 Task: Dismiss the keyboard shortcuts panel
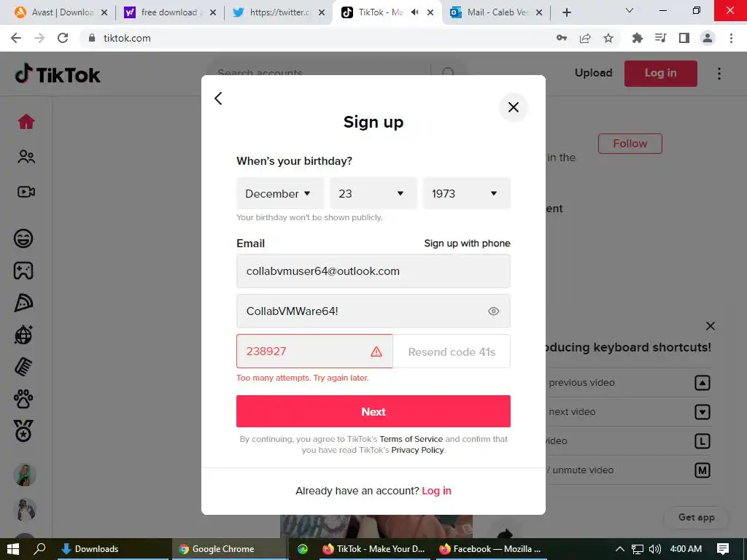point(711,326)
